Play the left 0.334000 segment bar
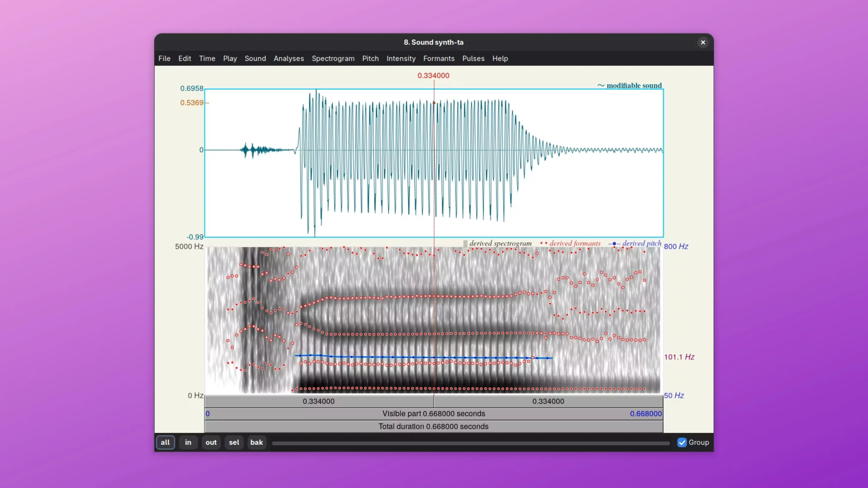Screen dimensions: 868x488 319,401
